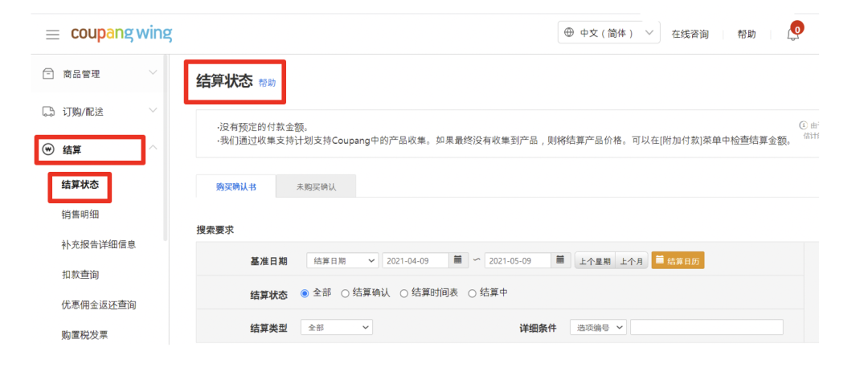Open the 中文（简体）language dropdown

(609, 33)
